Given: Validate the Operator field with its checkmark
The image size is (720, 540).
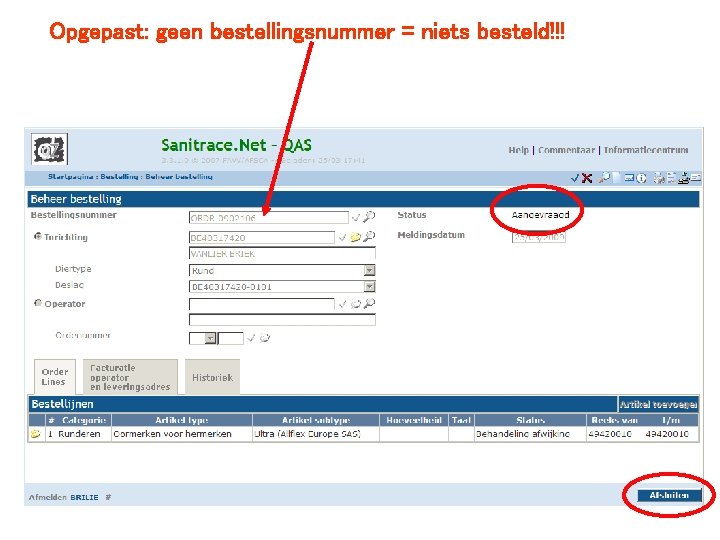Looking at the screenshot, I should [x=342, y=304].
